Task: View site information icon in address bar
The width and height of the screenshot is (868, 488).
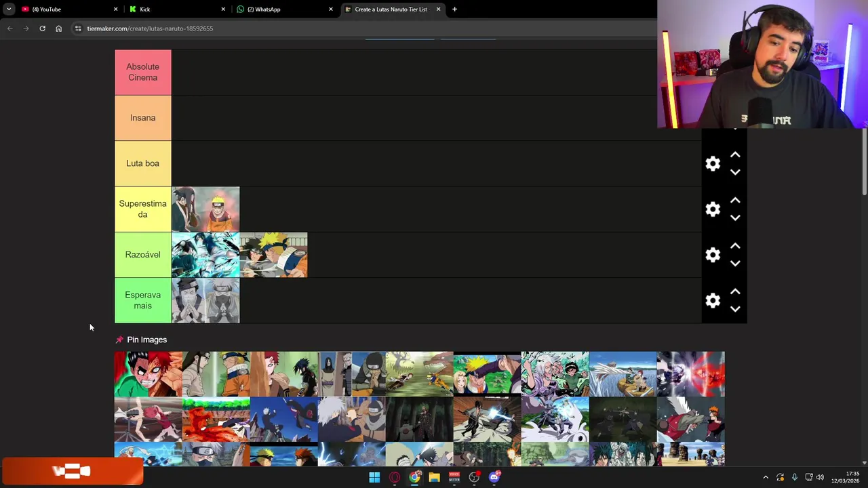Action: point(78,28)
